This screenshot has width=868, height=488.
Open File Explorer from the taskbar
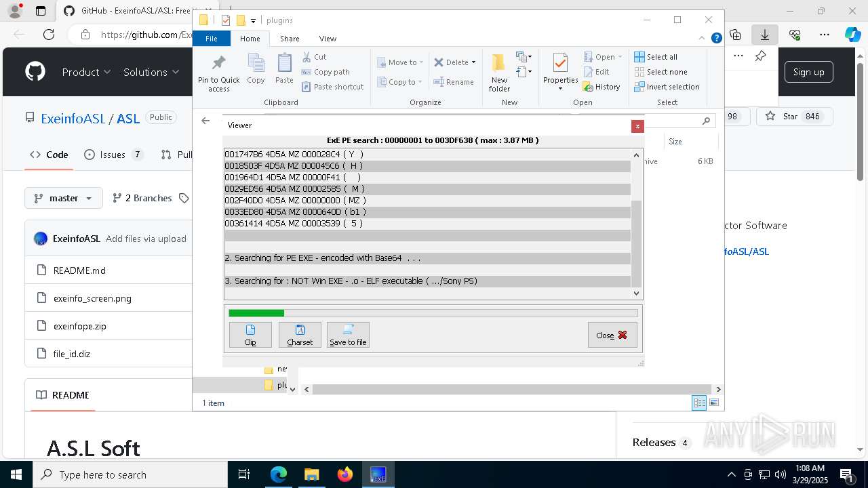312,474
